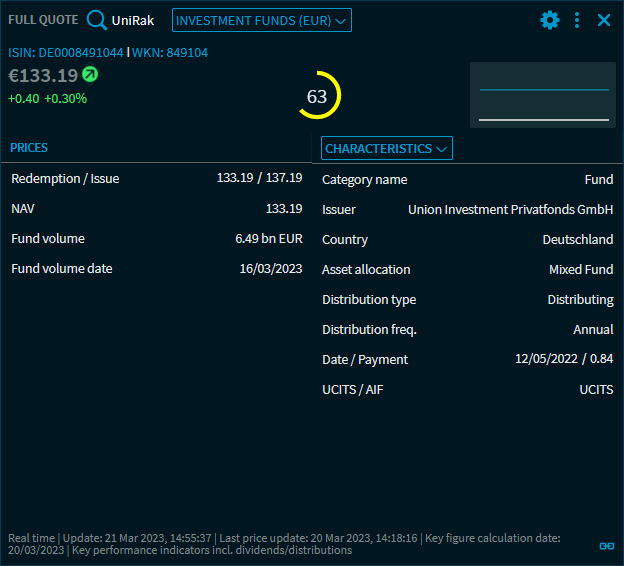
Task: Select the Date / Payment row
Action: click(x=467, y=359)
